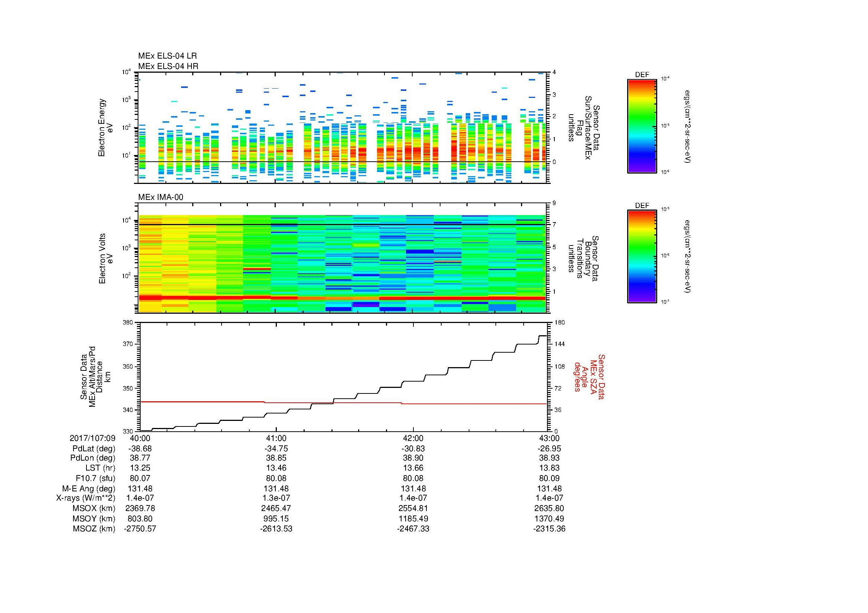Select the "PdLat (deg)" row label
This screenshot has width=868, height=613.
(x=94, y=449)
